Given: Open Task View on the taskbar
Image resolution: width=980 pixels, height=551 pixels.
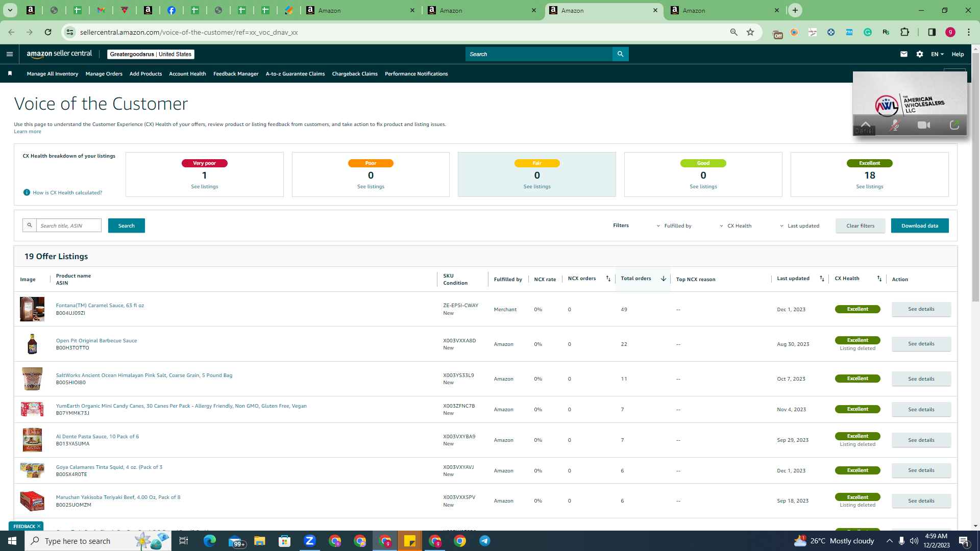Looking at the screenshot, I should [x=184, y=541].
